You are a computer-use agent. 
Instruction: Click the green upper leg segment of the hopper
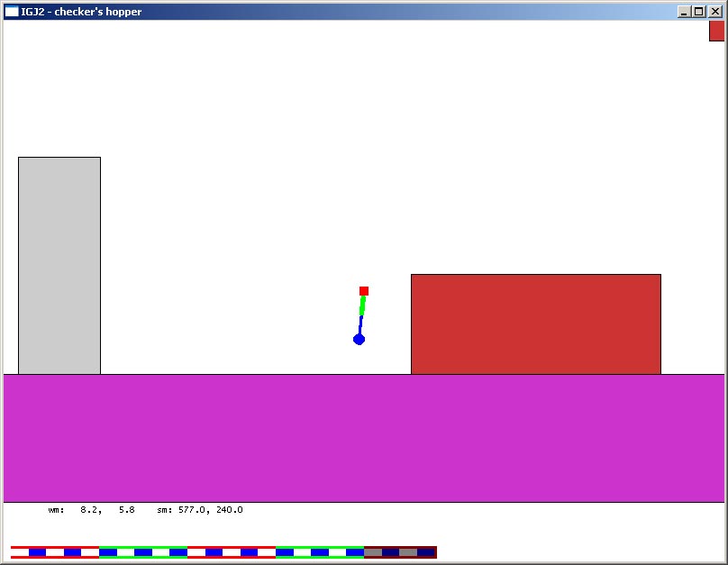pos(362,306)
